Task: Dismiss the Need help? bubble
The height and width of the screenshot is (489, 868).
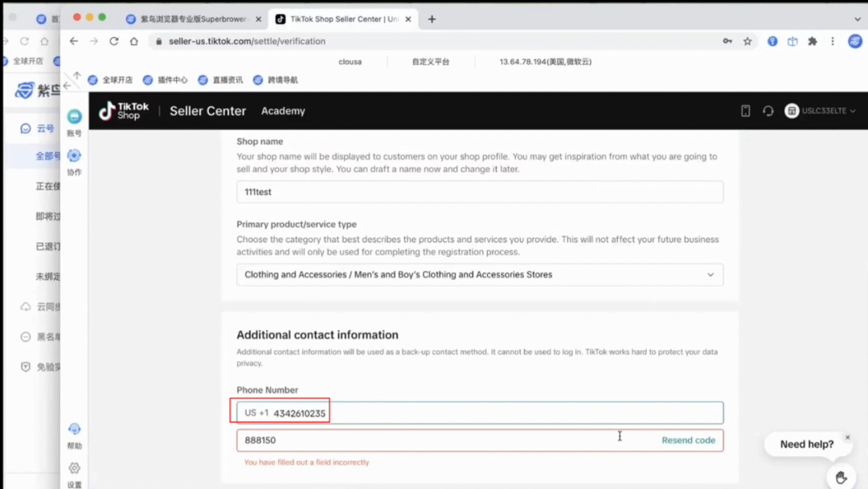Action: pos(847,438)
